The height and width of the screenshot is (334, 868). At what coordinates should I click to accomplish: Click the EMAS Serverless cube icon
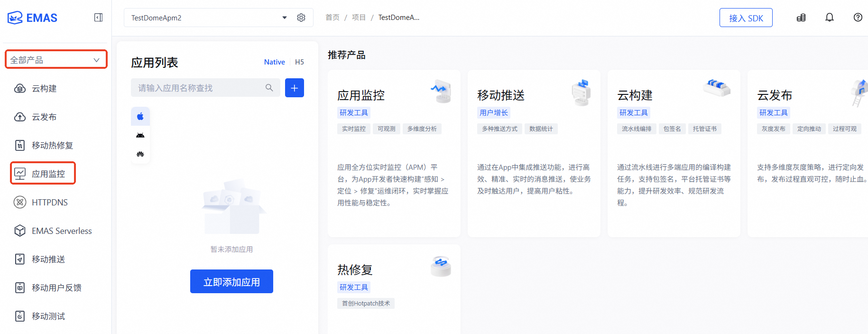(x=20, y=231)
